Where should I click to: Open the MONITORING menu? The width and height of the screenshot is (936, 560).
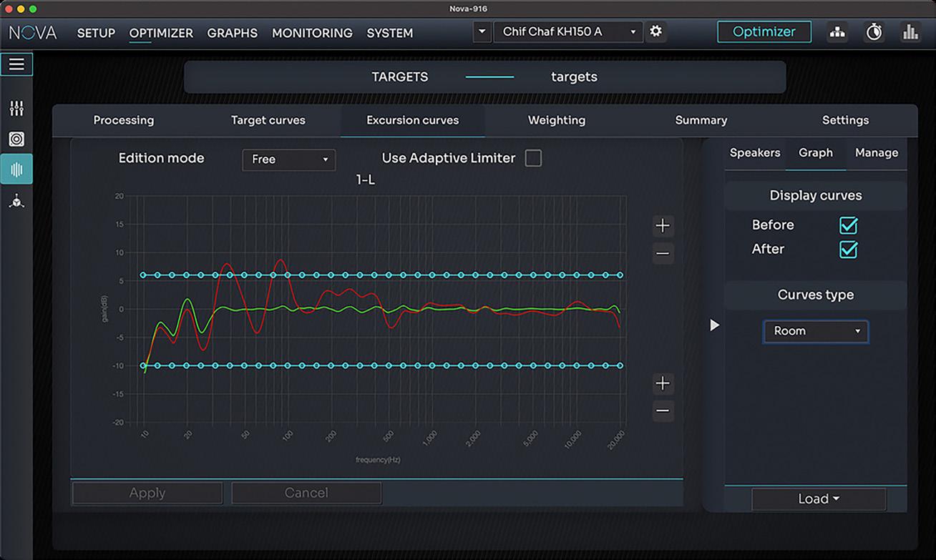pyautogui.click(x=312, y=33)
